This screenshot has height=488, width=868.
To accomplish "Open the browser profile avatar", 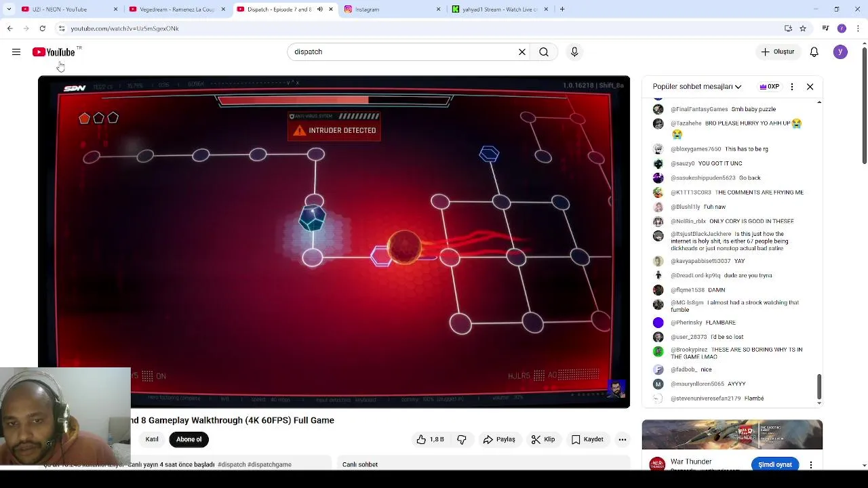I will (x=842, y=28).
